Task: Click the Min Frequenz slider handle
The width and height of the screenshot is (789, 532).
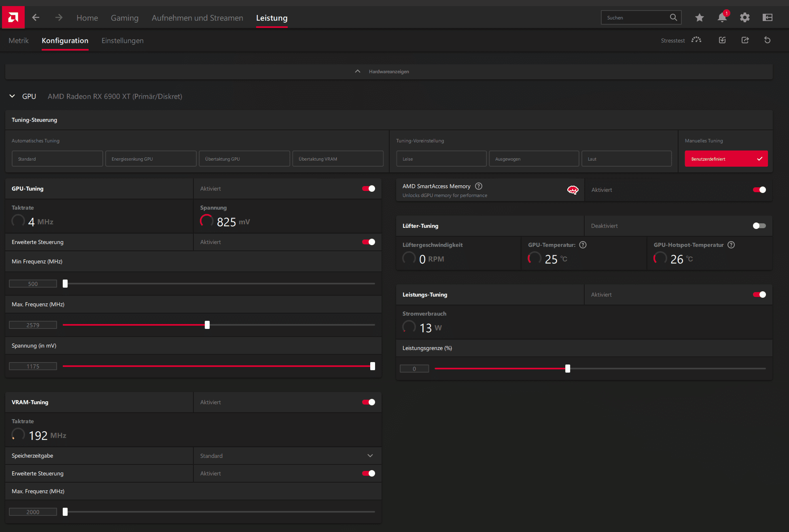Action: click(65, 284)
